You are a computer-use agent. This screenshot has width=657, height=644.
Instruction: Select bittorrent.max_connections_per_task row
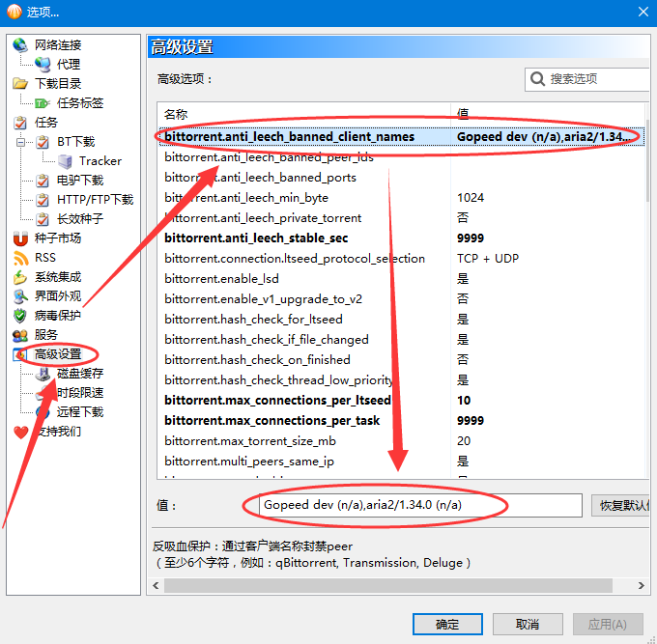tap(271, 421)
